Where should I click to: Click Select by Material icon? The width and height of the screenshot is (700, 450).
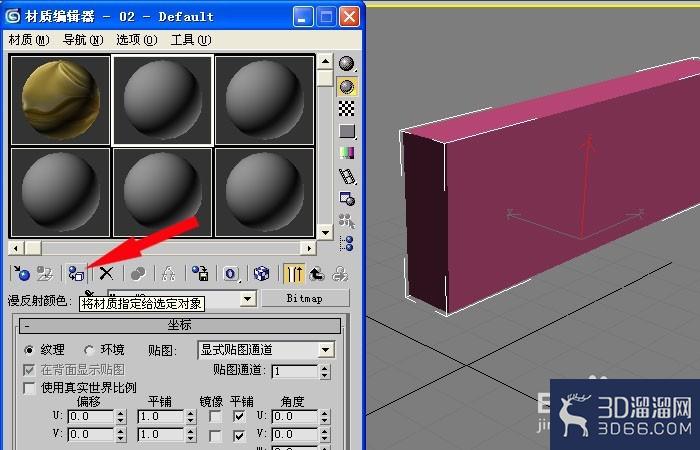tap(347, 221)
